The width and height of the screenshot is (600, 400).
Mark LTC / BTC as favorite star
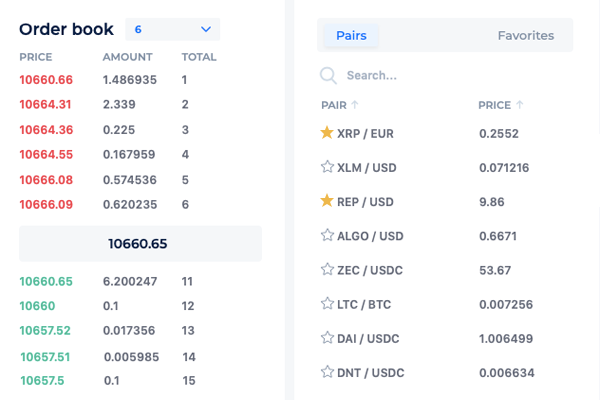[326, 303]
